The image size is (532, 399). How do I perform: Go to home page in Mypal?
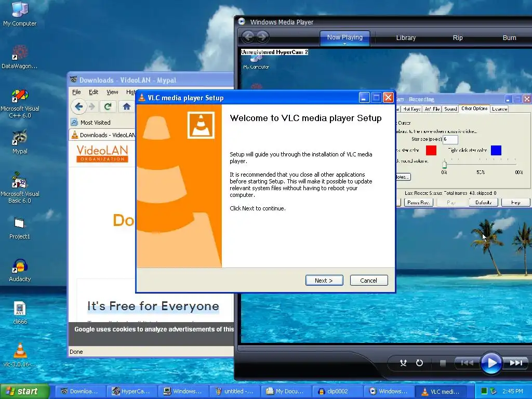[127, 107]
